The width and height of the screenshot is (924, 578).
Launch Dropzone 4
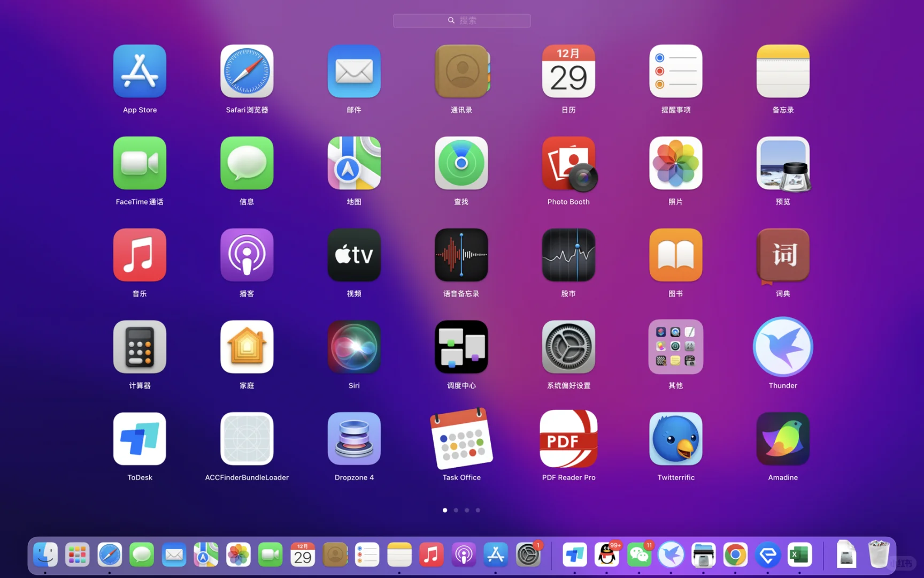(x=354, y=438)
